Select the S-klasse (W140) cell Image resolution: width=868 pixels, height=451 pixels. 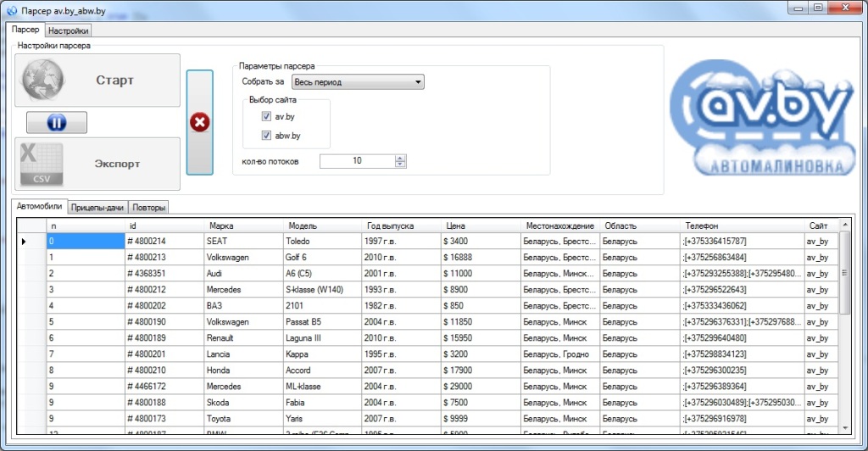coord(323,289)
